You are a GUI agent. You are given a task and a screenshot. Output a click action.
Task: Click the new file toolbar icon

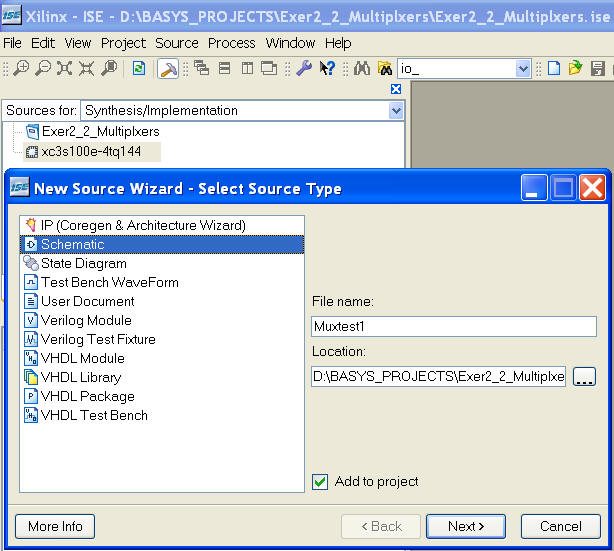[x=554, y=68]
